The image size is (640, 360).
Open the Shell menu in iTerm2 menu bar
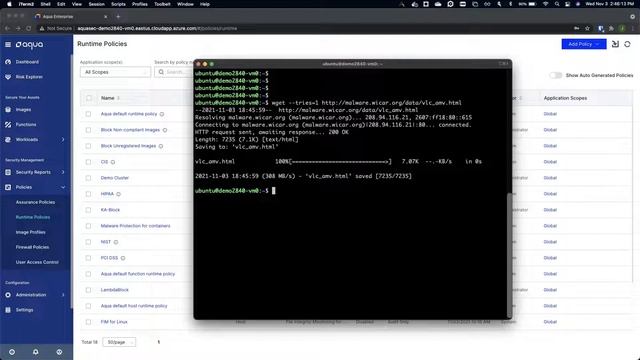[x=45, y=4]
